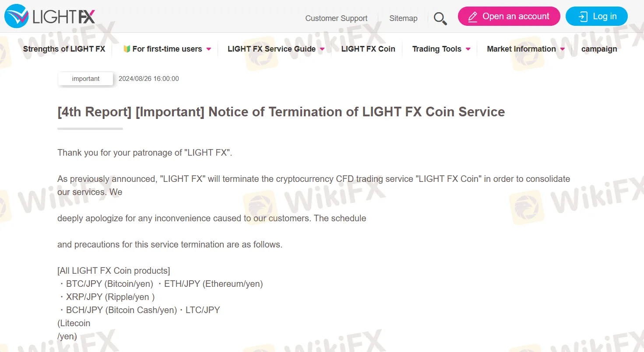Open site search with the magnifier icon
Image resolution: width=644 pixels, height=352 pixels.
tap(440, 18)
